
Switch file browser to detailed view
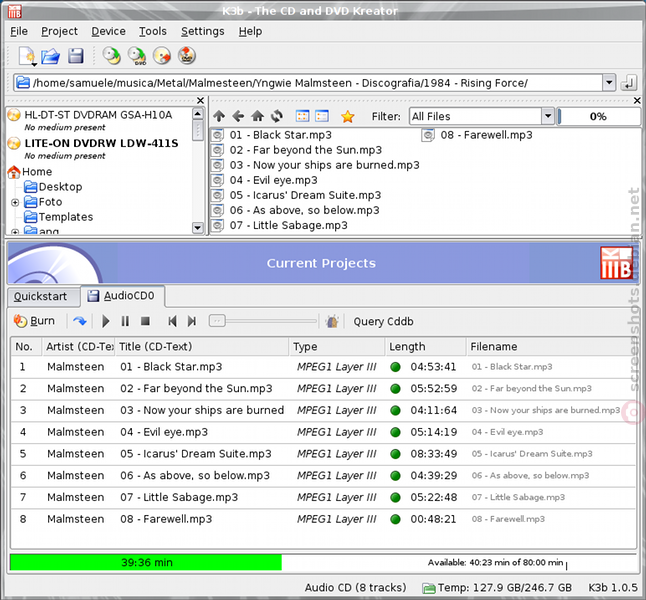tap(322, 116)
